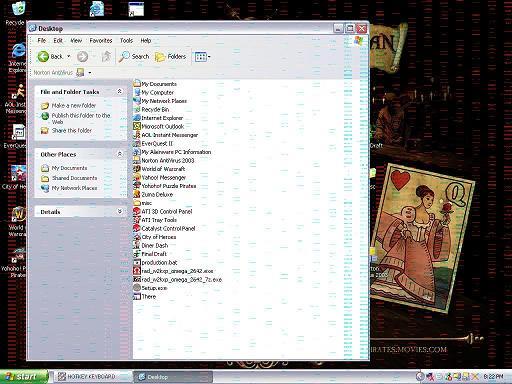Viewport: 512px width, 384px height.
Task: Select production.bat file
Action: pos(155,262)
